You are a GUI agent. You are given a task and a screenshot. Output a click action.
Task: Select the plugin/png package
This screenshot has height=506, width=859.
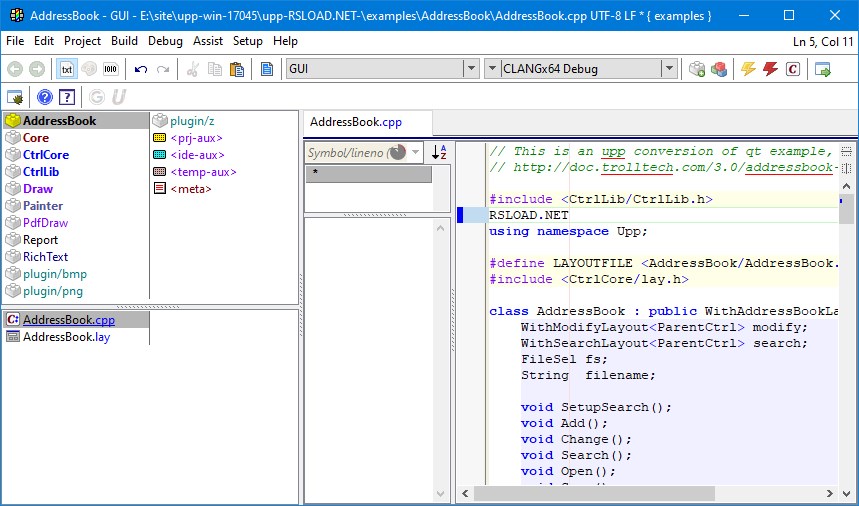coord(53,291)
